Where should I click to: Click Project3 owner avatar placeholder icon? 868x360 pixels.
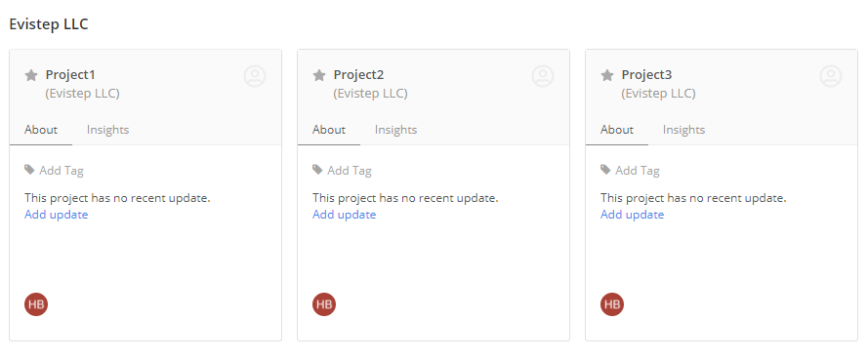831,76
